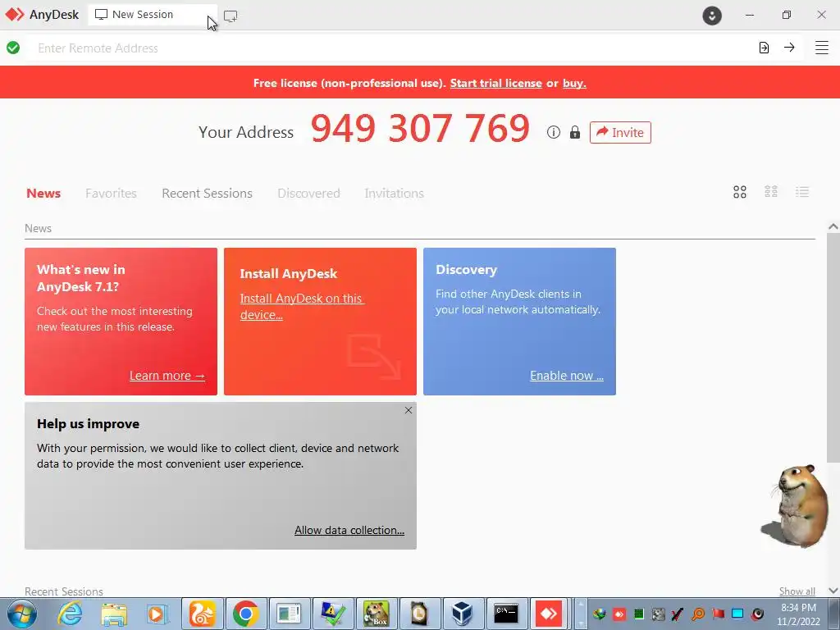Click Learn more on What's new card

[167, 376]
